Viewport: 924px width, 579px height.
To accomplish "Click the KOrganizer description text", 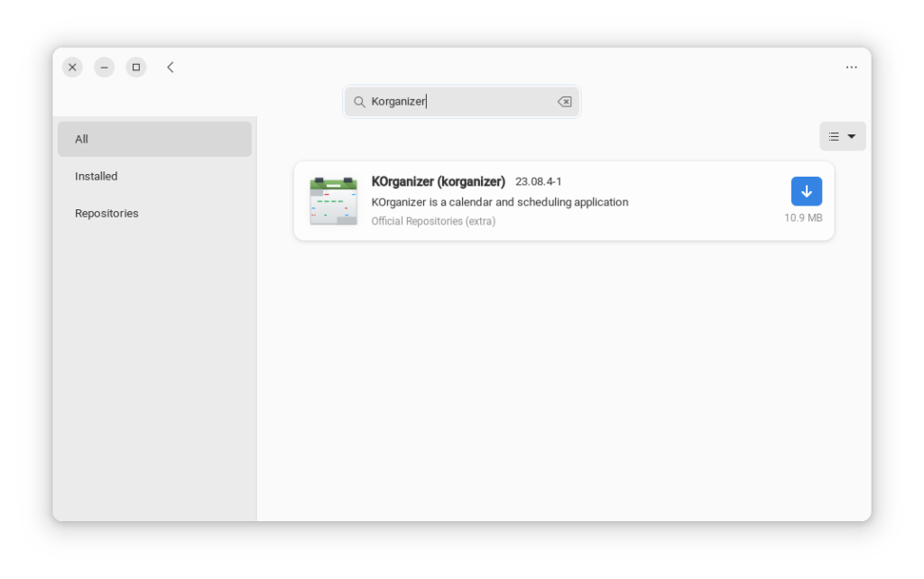I will [500, 202].
